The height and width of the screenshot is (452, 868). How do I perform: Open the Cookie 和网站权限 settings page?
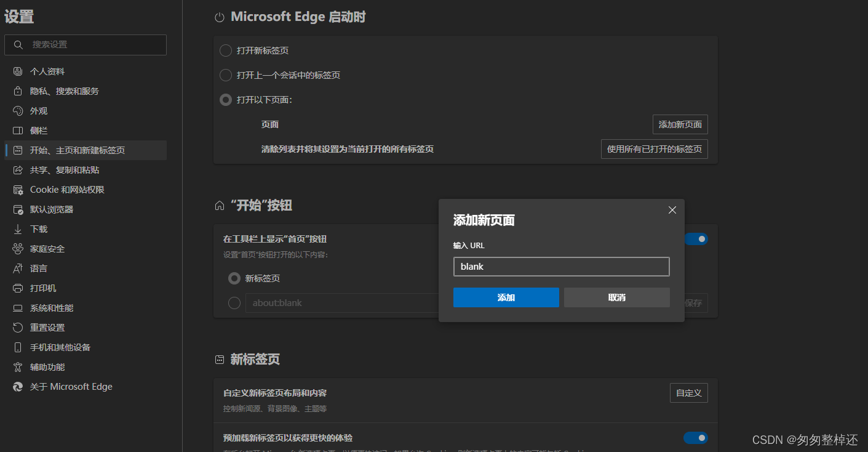click(86, 190)
